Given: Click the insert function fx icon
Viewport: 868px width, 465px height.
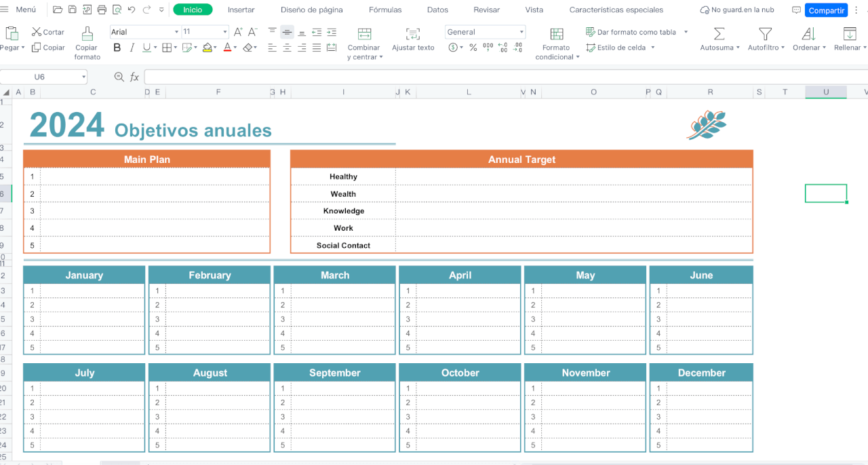Looking at the screenshot, I should coord(134,77).
